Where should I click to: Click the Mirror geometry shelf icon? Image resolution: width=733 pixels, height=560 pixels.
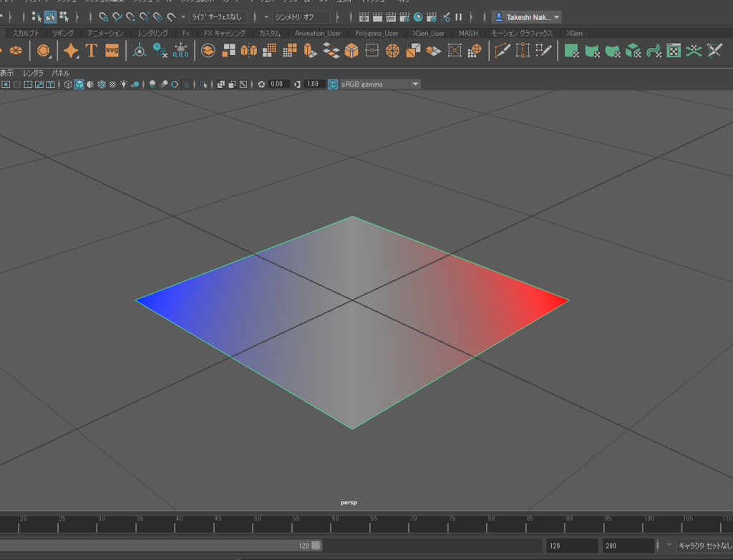[248, 51]
